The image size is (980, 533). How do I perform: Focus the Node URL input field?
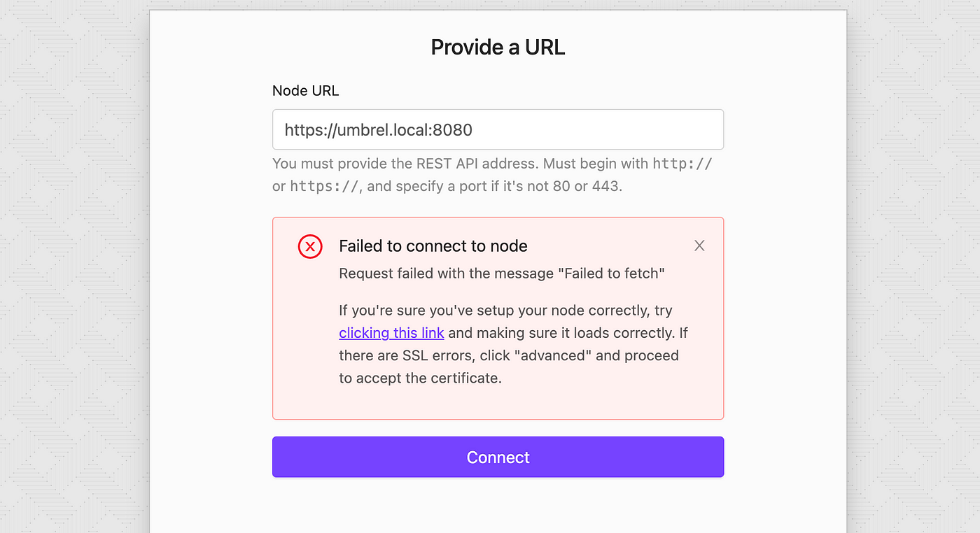498,129
